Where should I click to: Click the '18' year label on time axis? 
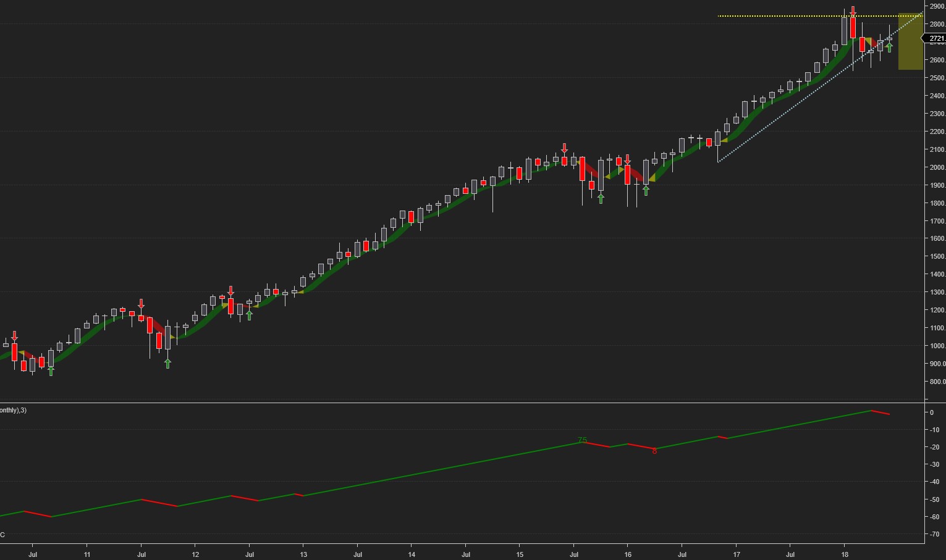coord(845,554)
